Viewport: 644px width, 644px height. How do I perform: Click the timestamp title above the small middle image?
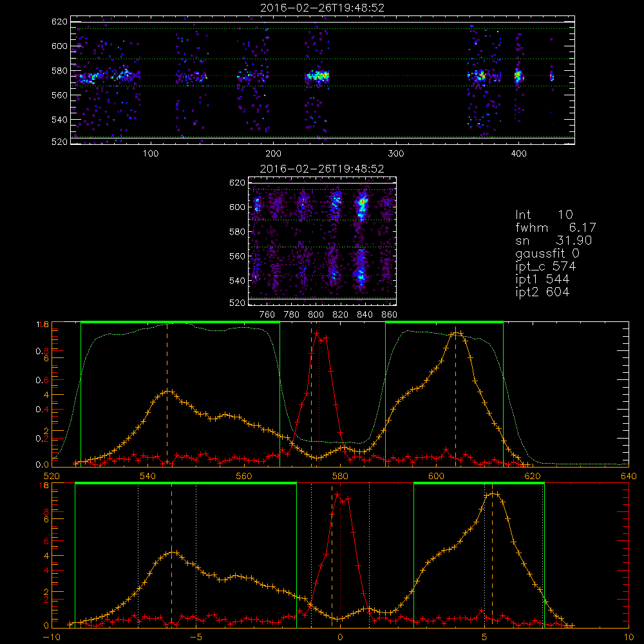point(322,169)
